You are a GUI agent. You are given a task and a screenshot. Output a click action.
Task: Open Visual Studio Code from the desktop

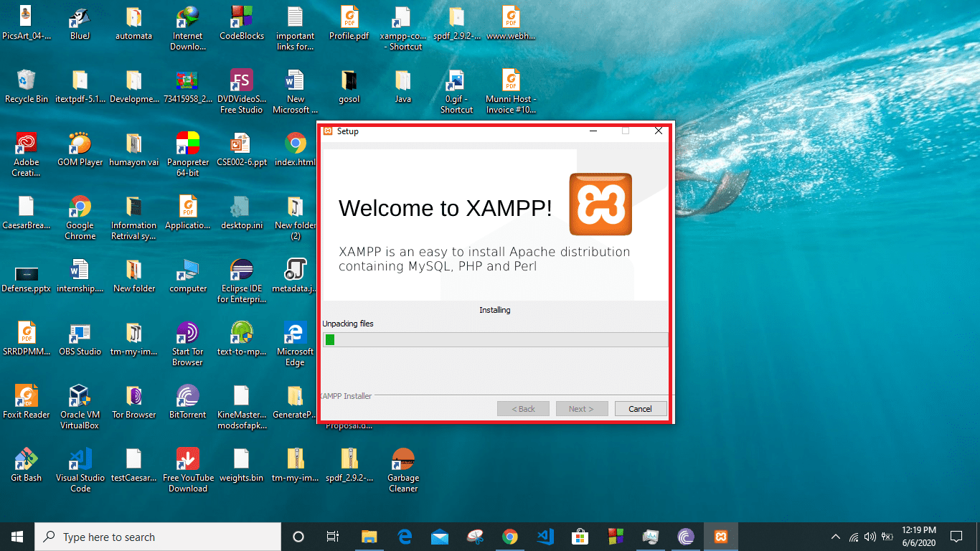[80, 463]
